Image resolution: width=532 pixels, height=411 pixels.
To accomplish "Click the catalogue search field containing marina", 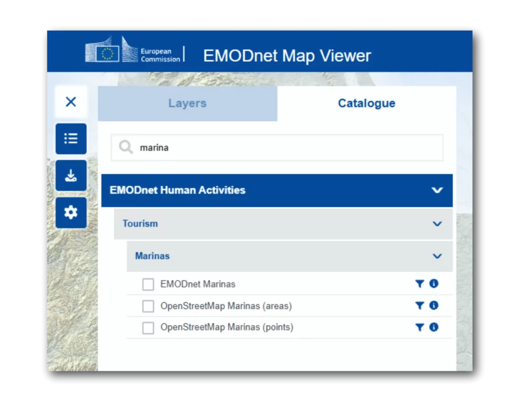I will point(277,147).
